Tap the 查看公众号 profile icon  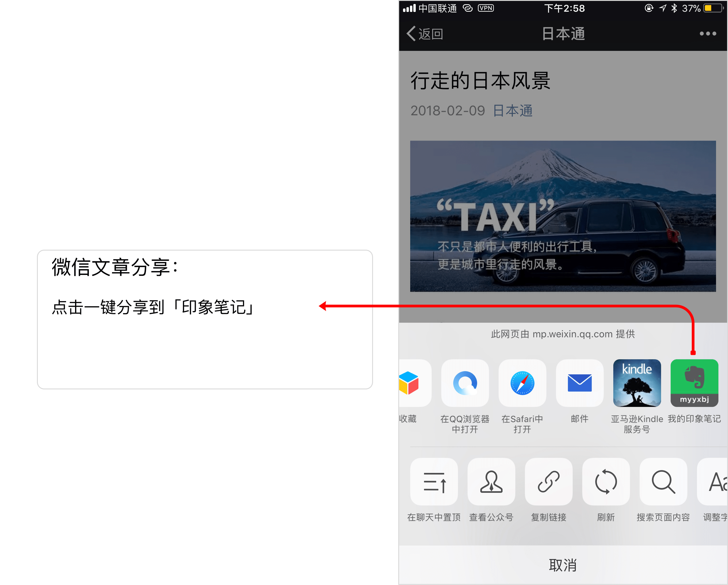tap(491, 481)
